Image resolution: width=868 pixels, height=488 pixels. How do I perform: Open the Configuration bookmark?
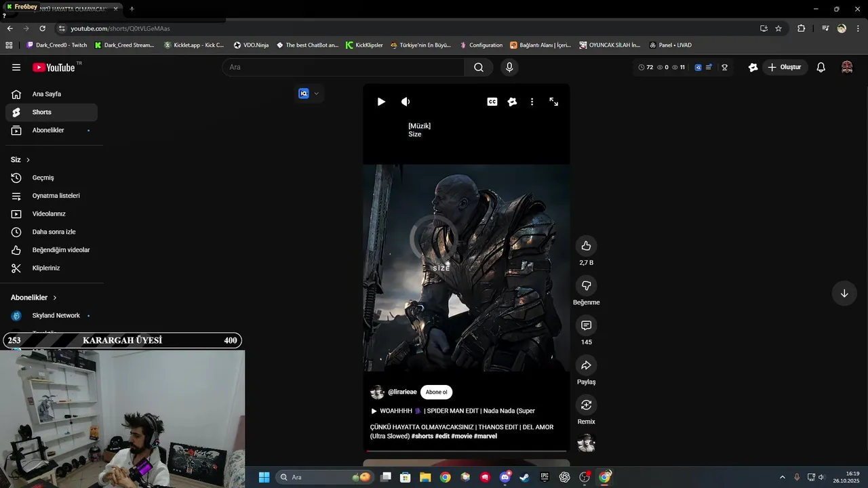point(481,45)
